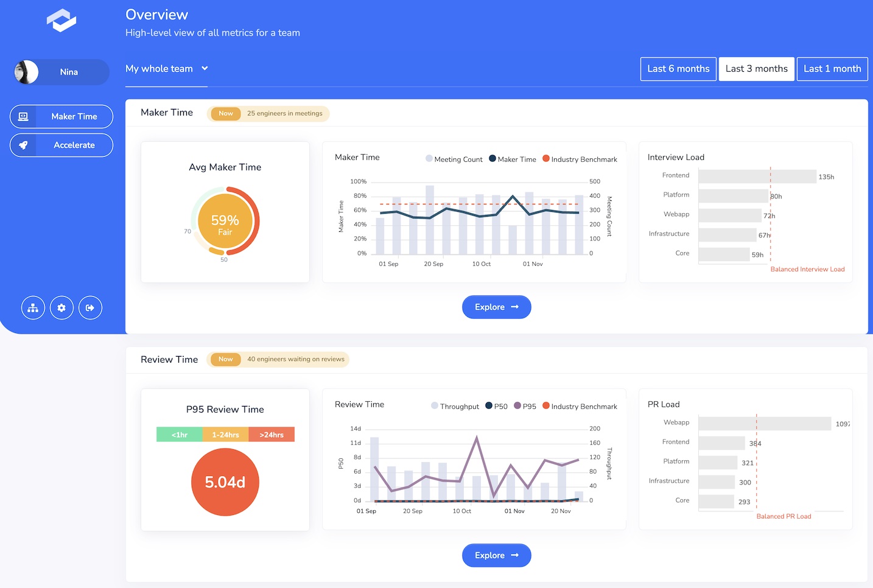Screen dimensions: 873x588
Task: Click Nina's profile avatar
Action: (26, 72)
